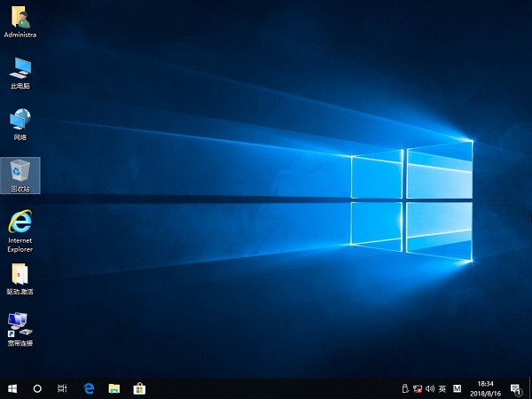This screenshot has height=399, width=532.
Task: Select the 回收站 Recycle Bin icon
Action: 20,176
